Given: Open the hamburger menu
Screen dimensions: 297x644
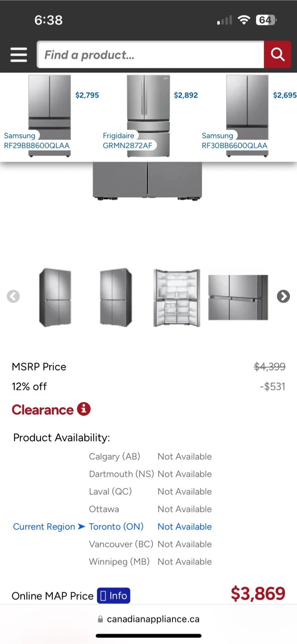Looking at the screenshot, I should 19,55.
